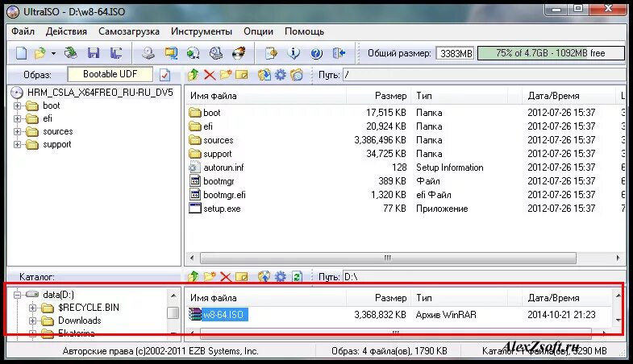The image size is (633, 364).
Task: Click the Up folder icon in Каталог toolbar
Action: click(194, 276)
